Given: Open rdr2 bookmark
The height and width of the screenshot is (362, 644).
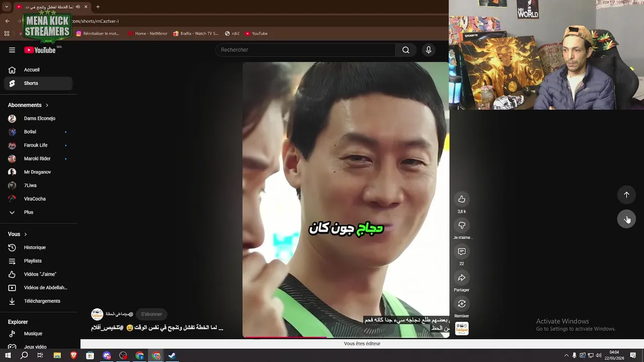Looking at the screenshot, I should (232, 34).
